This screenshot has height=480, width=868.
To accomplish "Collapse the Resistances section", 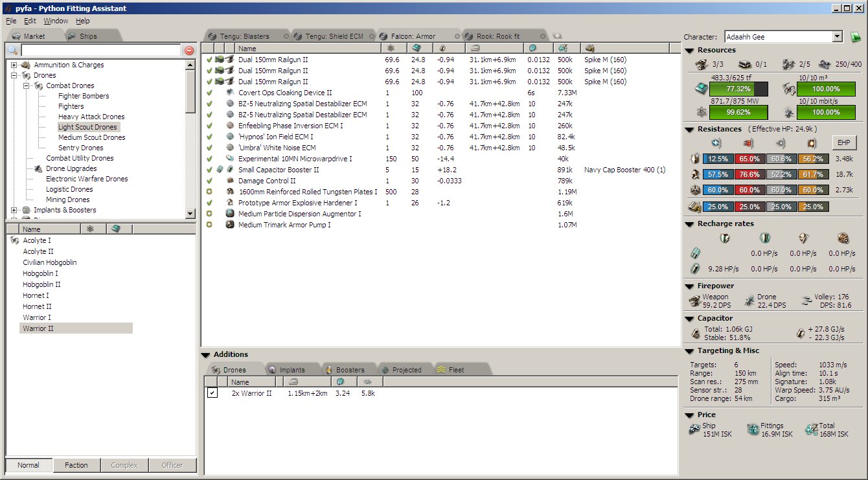I will click(x=689, y=130).
